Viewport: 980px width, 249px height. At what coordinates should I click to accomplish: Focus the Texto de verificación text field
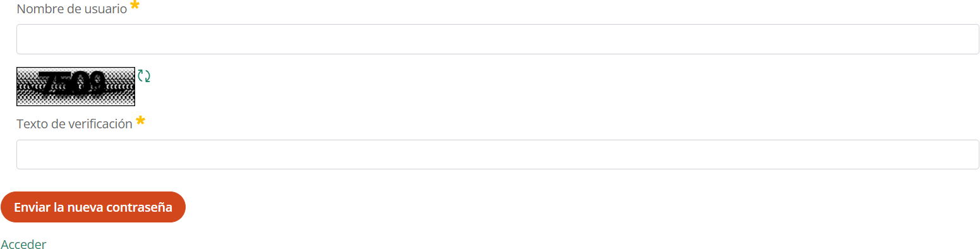(498, 154)
